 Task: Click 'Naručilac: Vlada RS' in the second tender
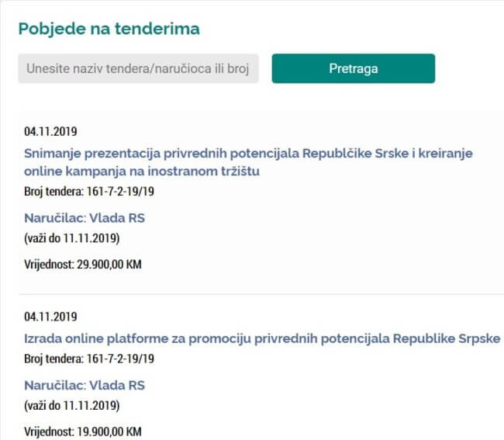[85, 386]
